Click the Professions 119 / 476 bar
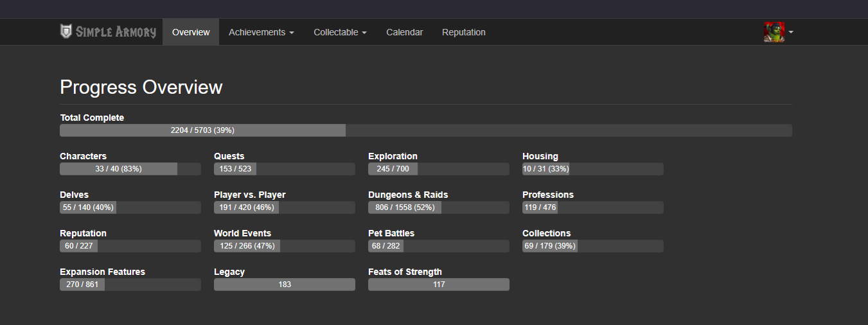Viewport: 868px width, 325px height. click(x=593, y=207)
